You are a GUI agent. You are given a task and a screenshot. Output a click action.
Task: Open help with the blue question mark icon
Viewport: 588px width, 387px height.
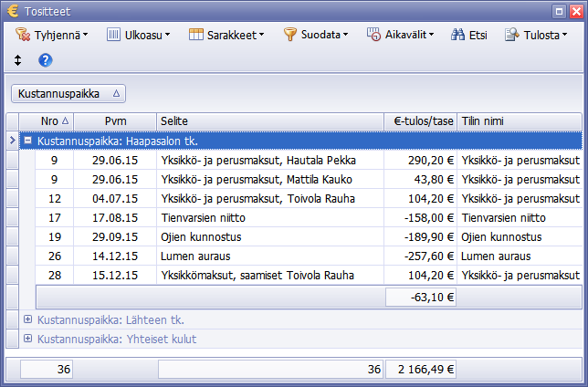(46, 60)
